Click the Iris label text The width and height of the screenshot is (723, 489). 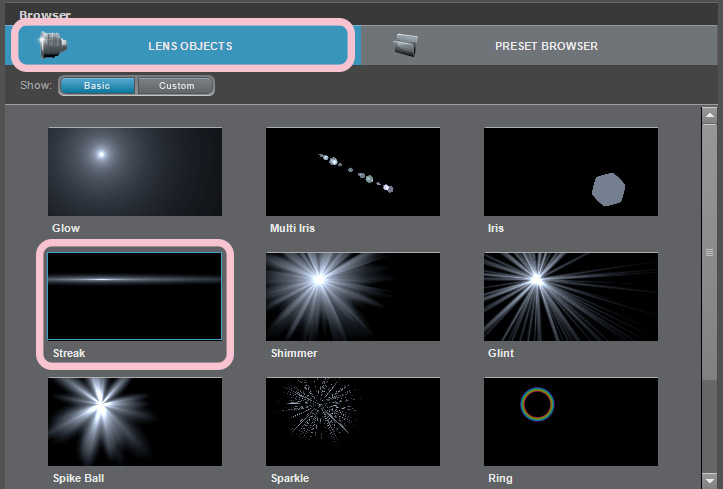tap(496, 228)
